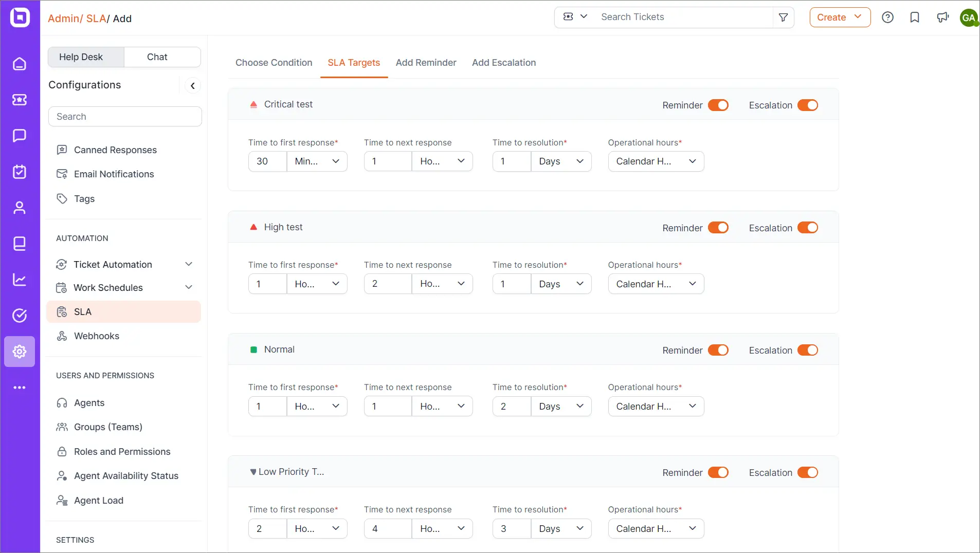Select the Analytics chart icon

(20, 279)
